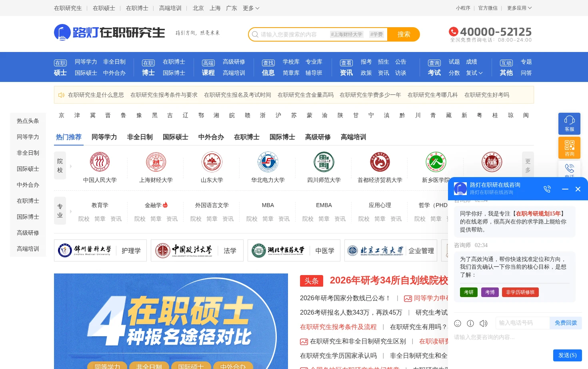Expand the 院校 row arrow

(71, 166)
